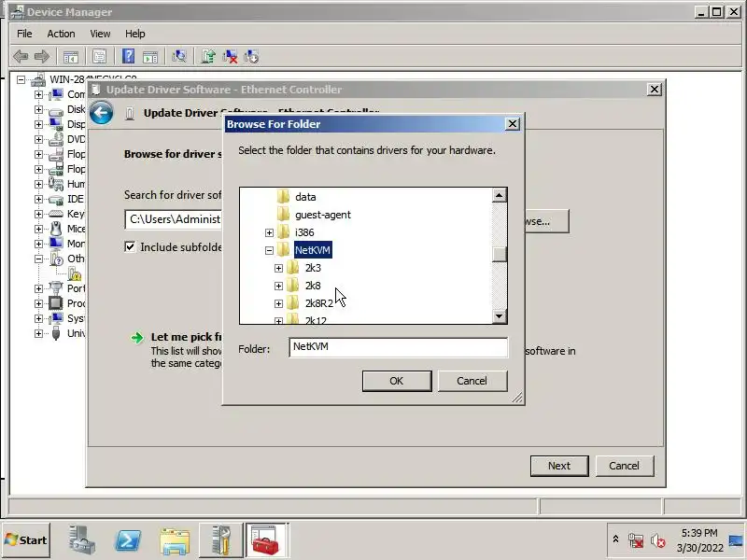Cancel the Browse For Folder dialog
The width and height of the screenshot is (747, 560).
pos(472,381)
